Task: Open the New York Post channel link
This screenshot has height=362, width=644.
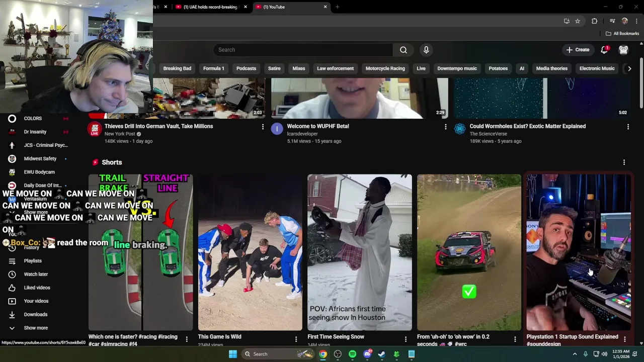Action: (x=120, y=134)
